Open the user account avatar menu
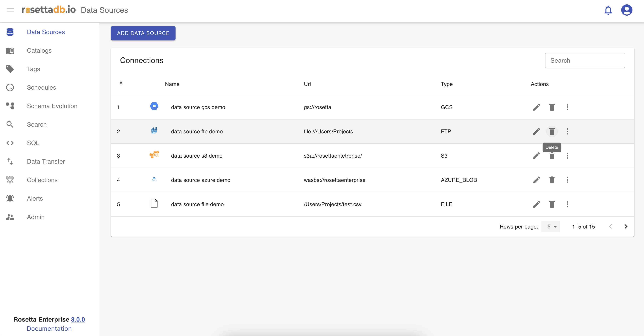The width and height of the screenshot is (644, 336). 626,10
